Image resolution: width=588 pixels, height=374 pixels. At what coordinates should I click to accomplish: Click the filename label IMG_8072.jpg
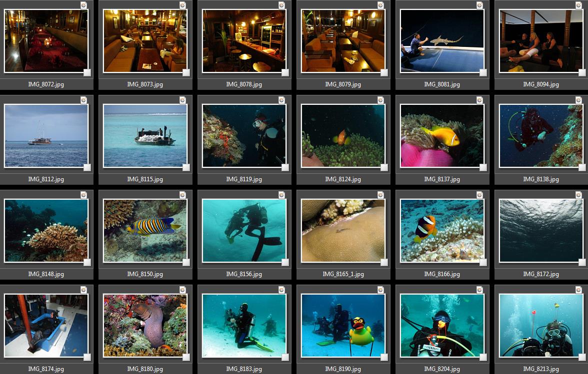click(46, 84)
